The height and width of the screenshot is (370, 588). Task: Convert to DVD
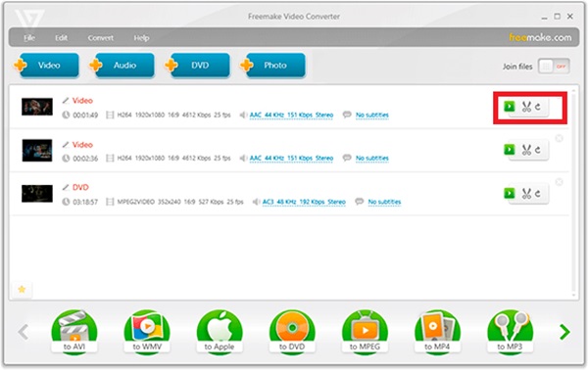(x=292, y=332)
